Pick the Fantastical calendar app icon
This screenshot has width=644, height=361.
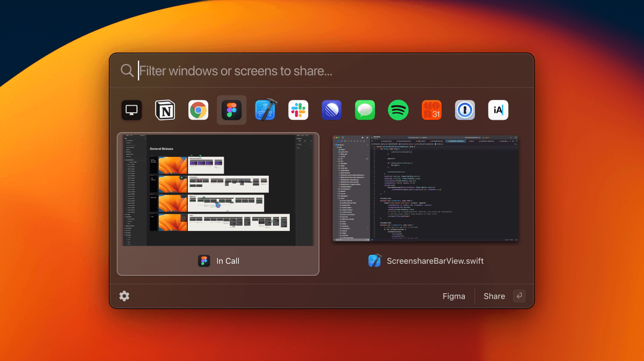(x=431, y=110)
